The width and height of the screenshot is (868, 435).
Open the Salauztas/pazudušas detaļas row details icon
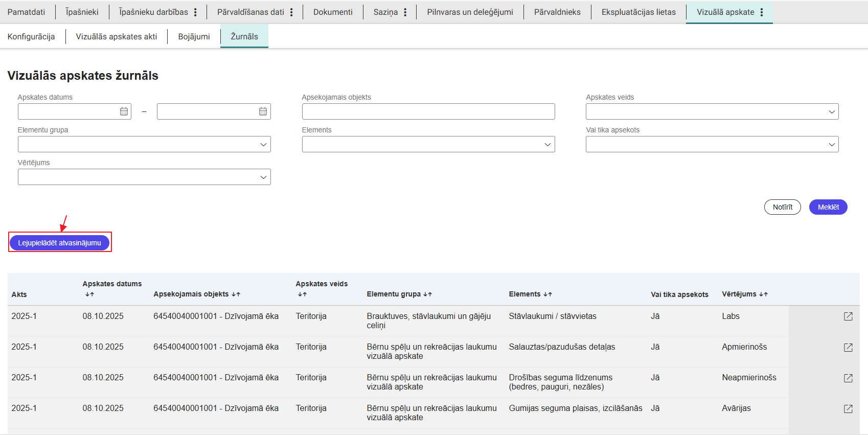(848, 348)
